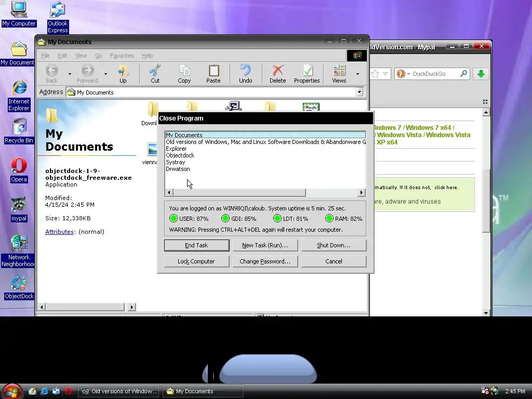Click Change Password... button
This screenshot has height=399, width=532.
[x=265, y=261]
